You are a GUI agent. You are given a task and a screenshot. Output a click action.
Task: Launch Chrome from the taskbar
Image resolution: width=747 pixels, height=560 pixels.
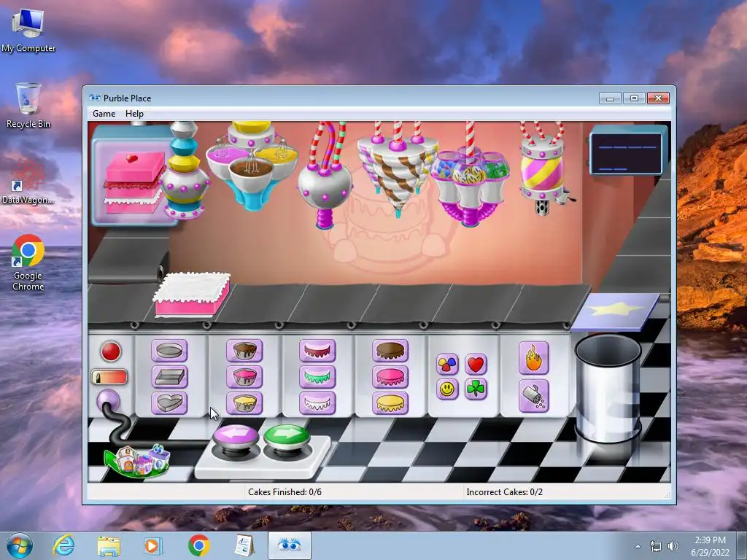coord(199,545)
